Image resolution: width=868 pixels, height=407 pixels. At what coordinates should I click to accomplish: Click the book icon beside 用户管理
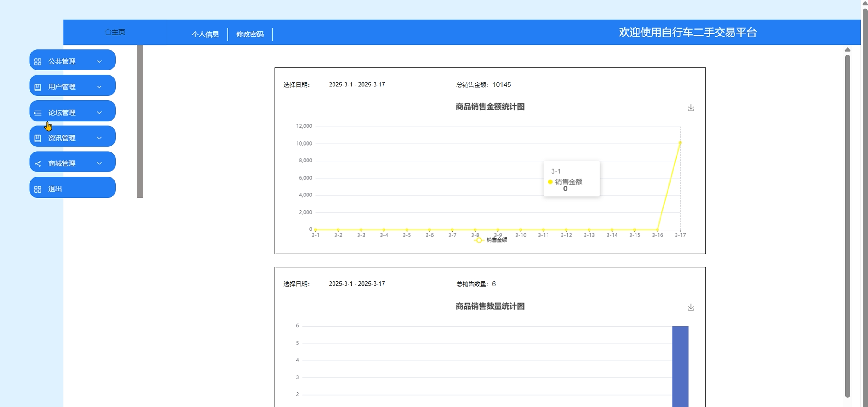[x=38, y=87]
